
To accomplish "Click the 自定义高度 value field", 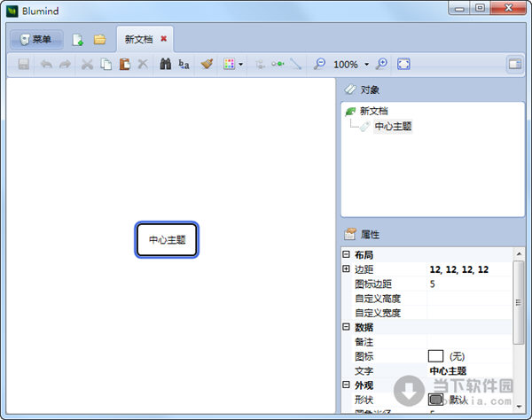I will click(x=470, y=299).
